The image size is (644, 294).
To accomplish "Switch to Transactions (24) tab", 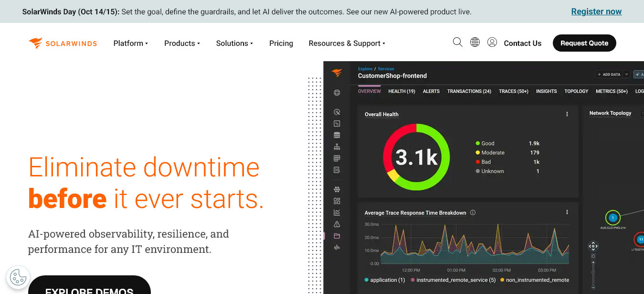I will point(469,91).
